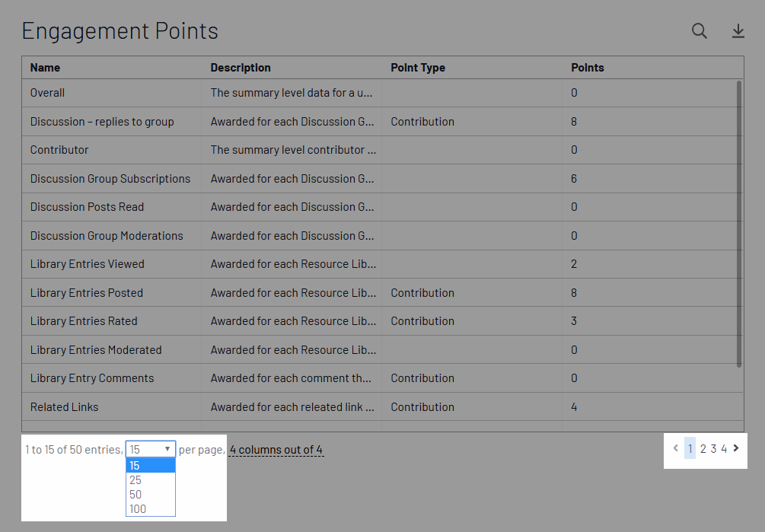Choose 25 entries per page option
This screenshot has height=532, width=765.
tap(150, 480)
